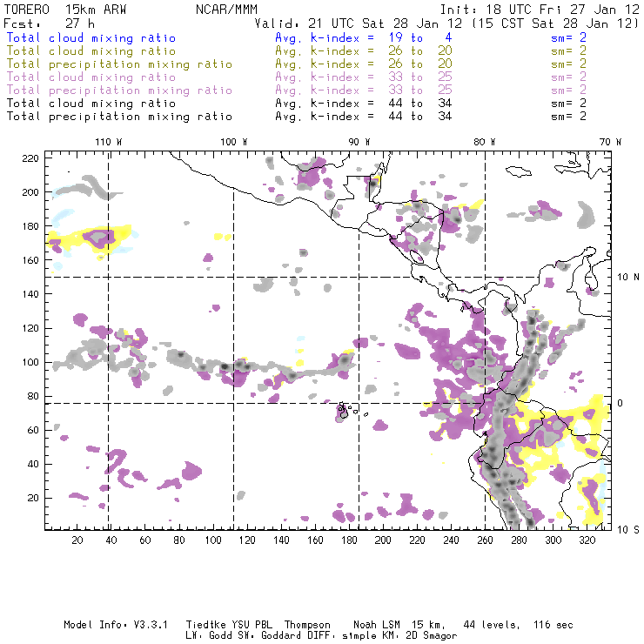Viewport: 644px width, 644px height.
Task: Click the left axis "220" grid label
Action: click(x=30, y=158)
